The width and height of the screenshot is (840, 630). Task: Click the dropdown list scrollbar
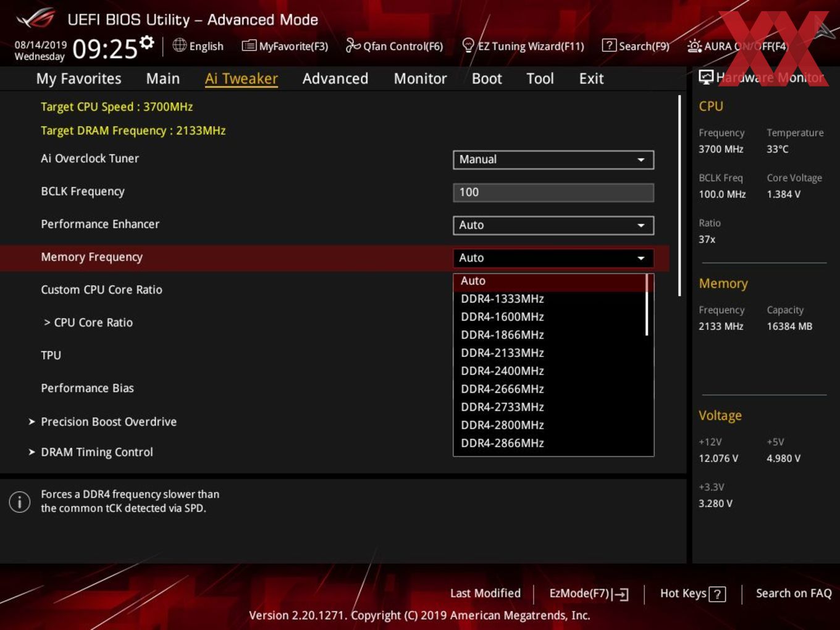(647, 304)
